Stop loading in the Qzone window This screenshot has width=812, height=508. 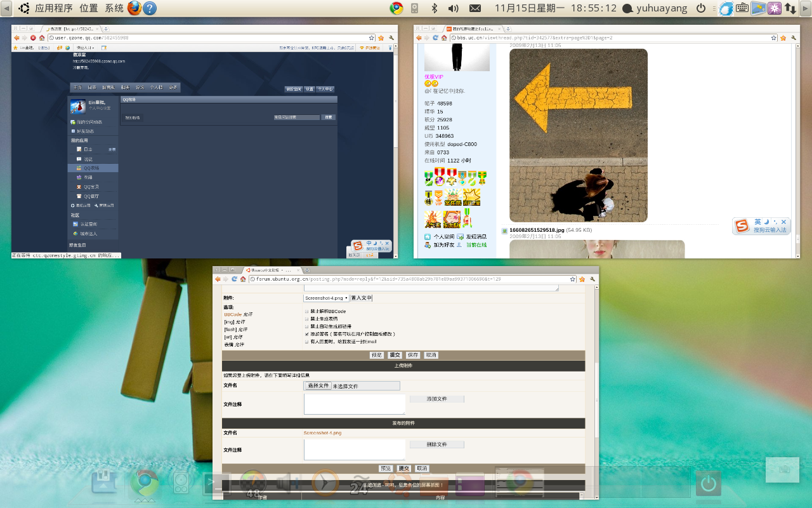33,37
